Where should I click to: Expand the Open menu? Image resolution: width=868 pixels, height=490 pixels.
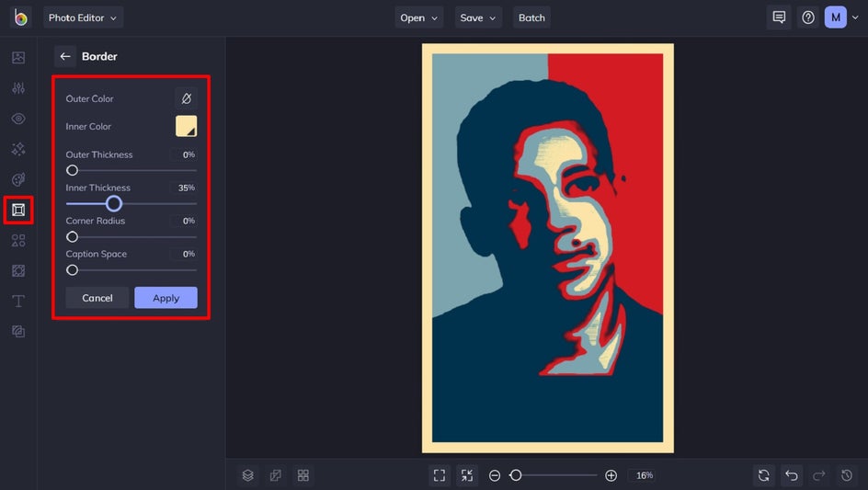pos(419,17)
